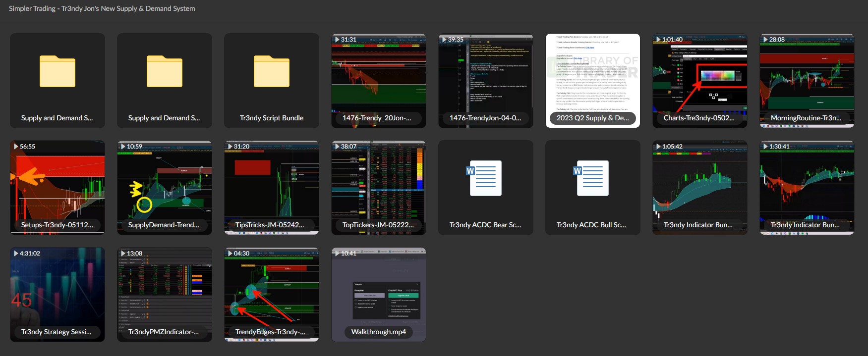Click the play icon beside the 39:35 duration
Viewport: 868px width, 356px height.
(444, 40)
